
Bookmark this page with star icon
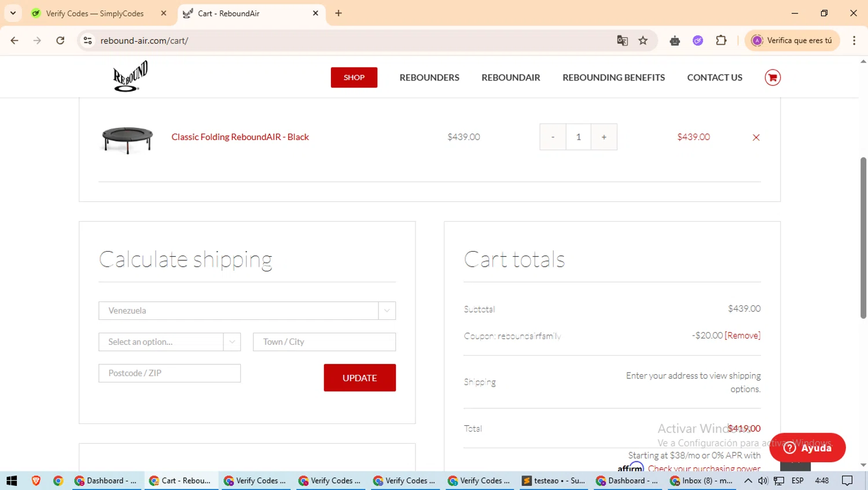pyautogui.click(x=643, y=40)
